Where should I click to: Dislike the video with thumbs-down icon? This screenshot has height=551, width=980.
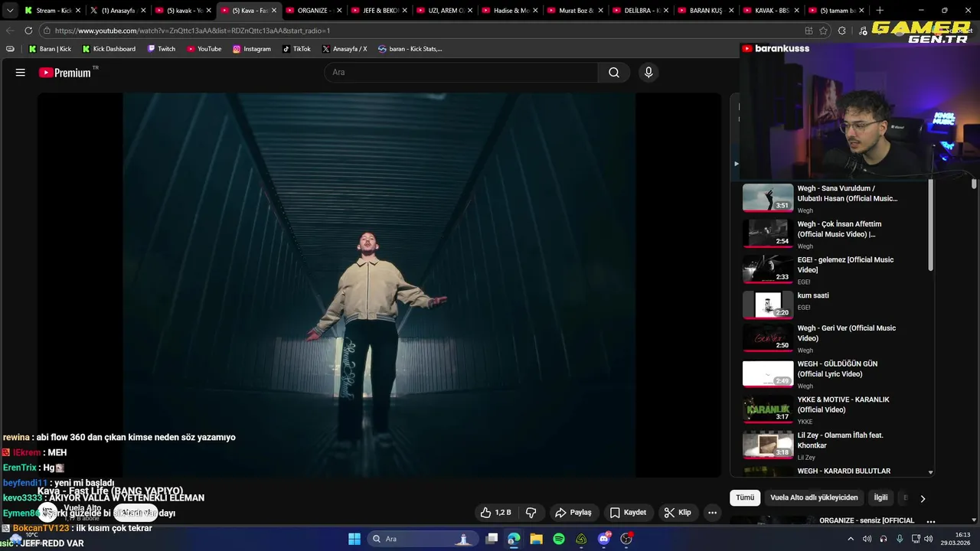point(531,513)
